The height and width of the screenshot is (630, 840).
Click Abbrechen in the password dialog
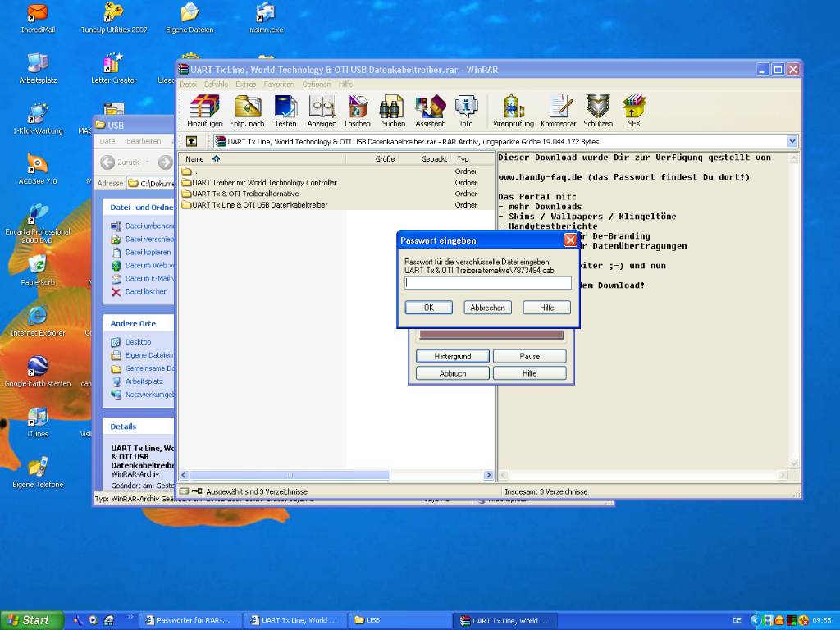pos(487,308)
